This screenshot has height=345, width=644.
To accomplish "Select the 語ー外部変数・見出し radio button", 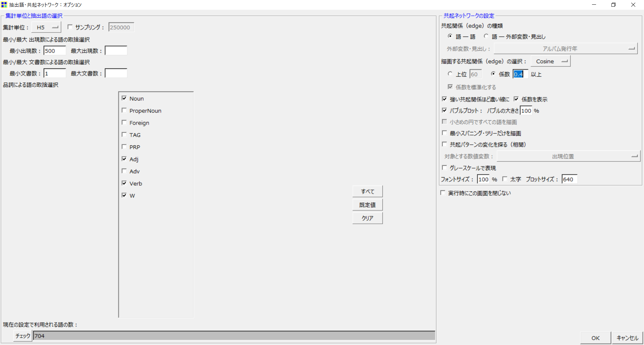I will [486, 37].
